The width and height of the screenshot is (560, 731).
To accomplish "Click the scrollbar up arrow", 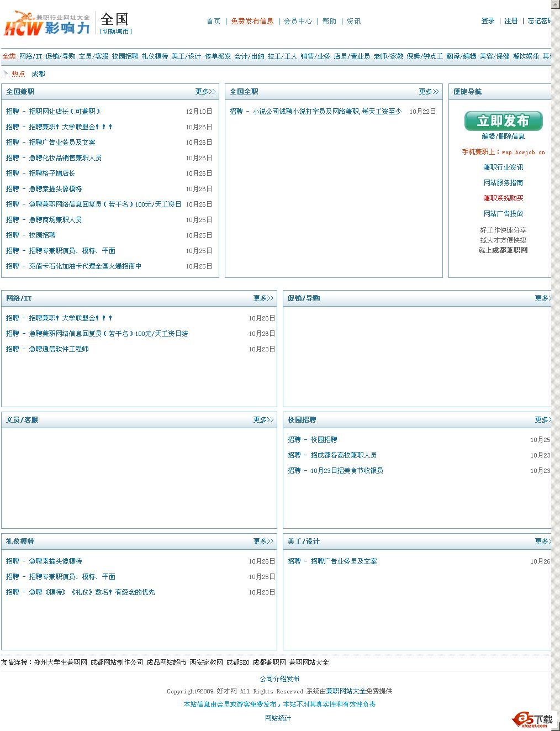I will [x=554, y=4].
